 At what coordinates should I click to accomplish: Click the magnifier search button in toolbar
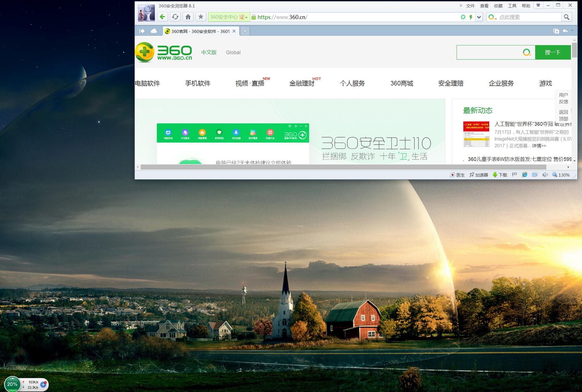click(x=566, y=17)
